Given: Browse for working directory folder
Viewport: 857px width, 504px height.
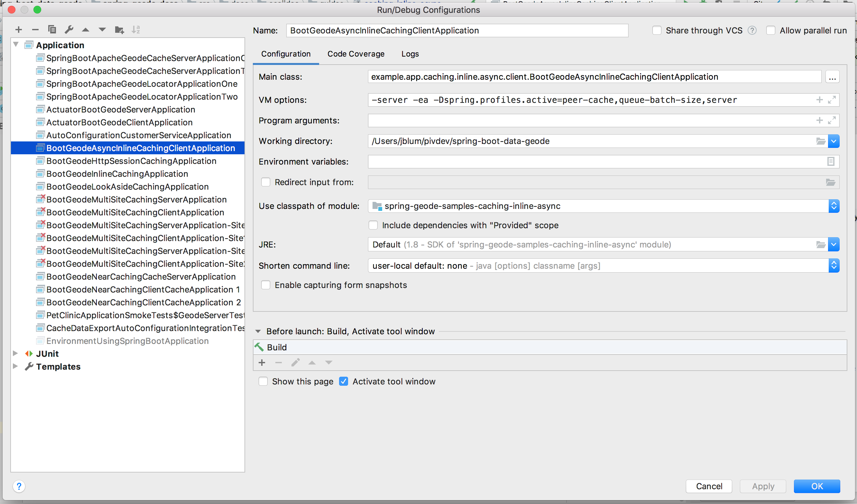Looking at the screenshot, I should 821,141.
